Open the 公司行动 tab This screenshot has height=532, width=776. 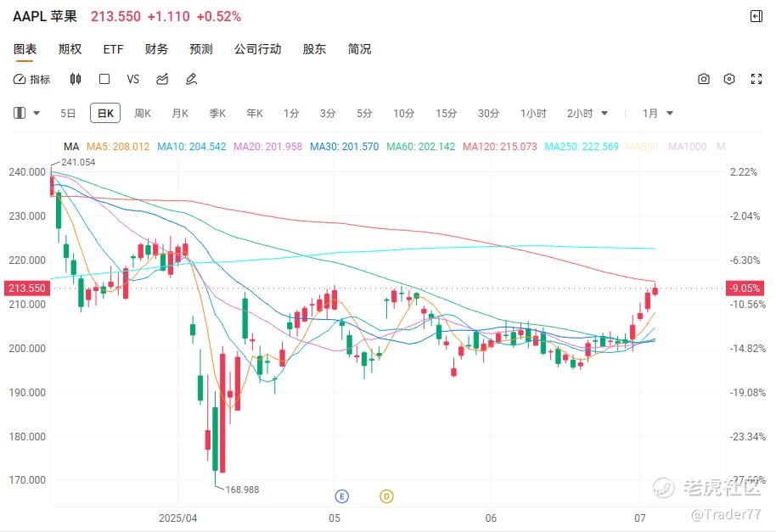click(x=258, y=49)
